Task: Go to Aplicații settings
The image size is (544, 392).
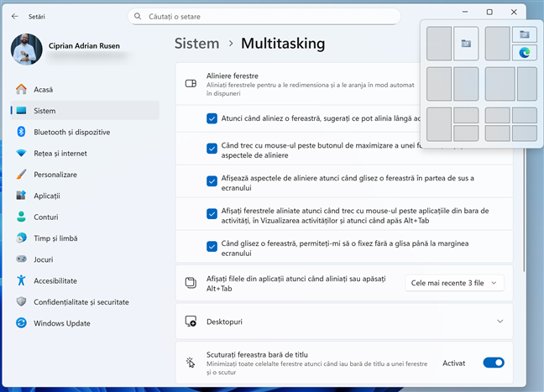Action: point(47,196)
